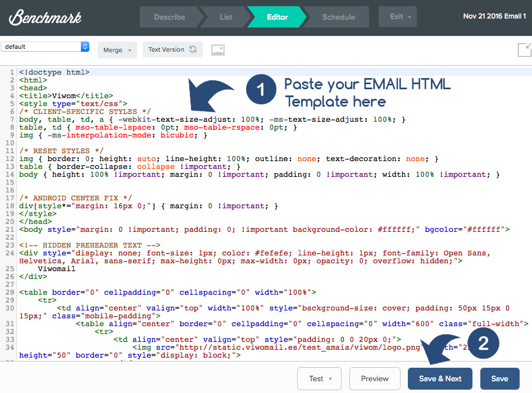This screenshot has height=393, width=532.
Task: Open the email Preview
Action: point(375,378)
